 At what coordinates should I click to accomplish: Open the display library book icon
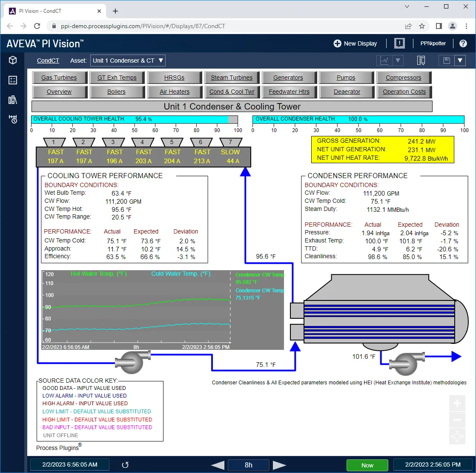pyautogui.click(x=421, y=61)
